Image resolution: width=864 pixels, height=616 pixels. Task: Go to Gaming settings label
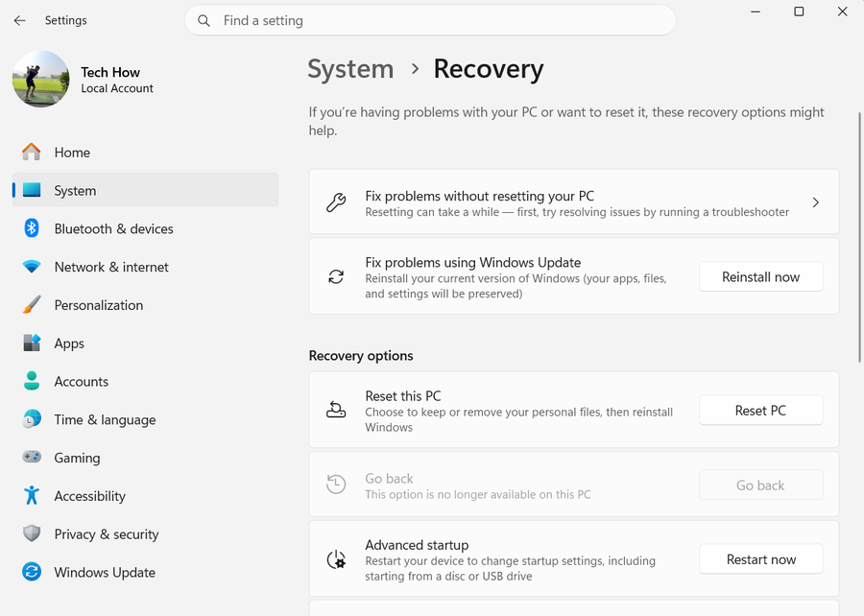[x=77, y=458]
